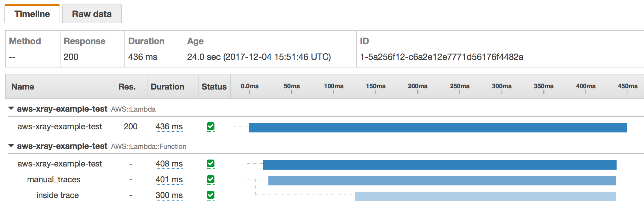Click the inside trace timeline bar
This screenshot has width=644, height=210.
(x=485, y=196)
